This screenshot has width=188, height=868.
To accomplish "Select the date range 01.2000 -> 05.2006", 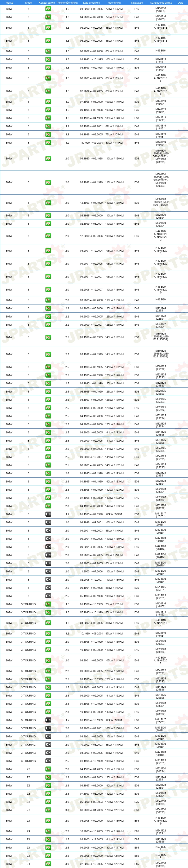I will pos(91,308).
